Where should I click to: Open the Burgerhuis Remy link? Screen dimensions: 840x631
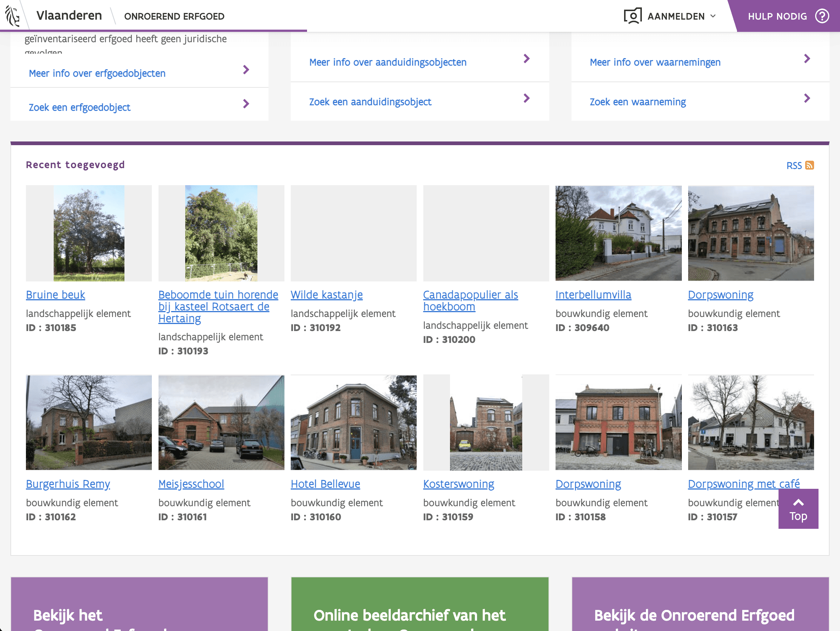click(68, 484)
